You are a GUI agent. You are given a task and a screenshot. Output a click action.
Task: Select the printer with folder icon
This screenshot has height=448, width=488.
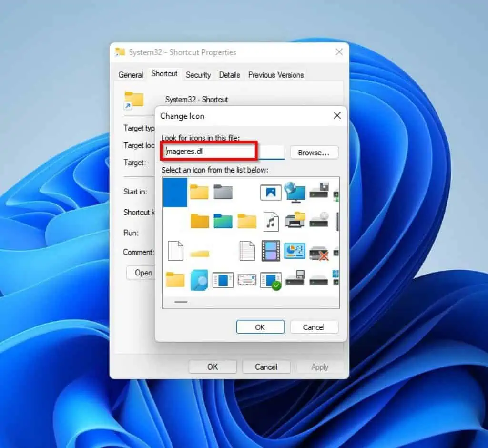(295, 221)
